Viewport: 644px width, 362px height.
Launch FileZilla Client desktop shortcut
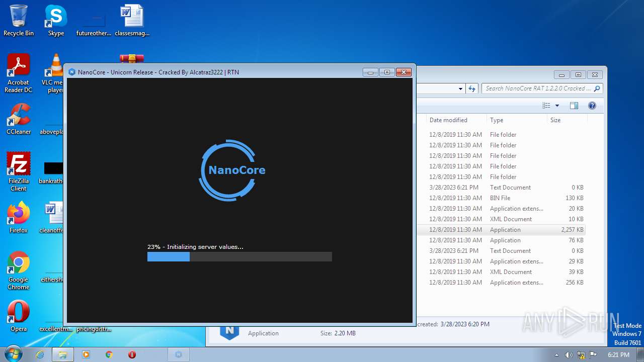click(19, 171)
